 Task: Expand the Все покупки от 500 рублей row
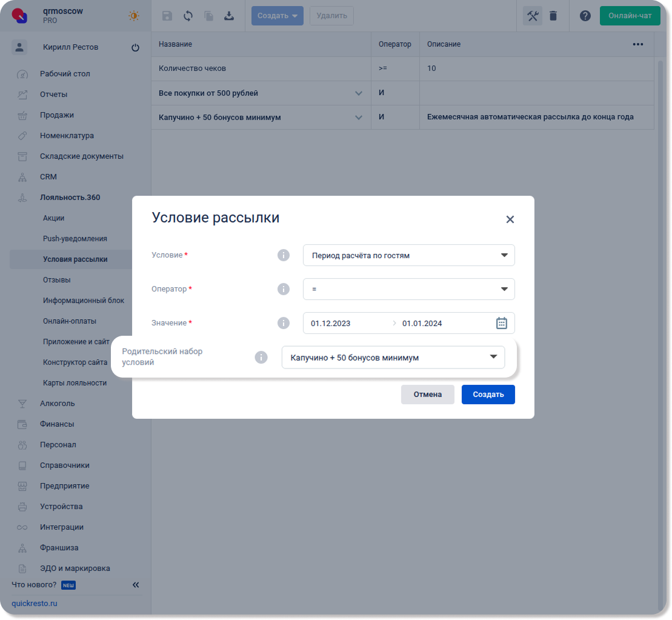pos(358,93)
